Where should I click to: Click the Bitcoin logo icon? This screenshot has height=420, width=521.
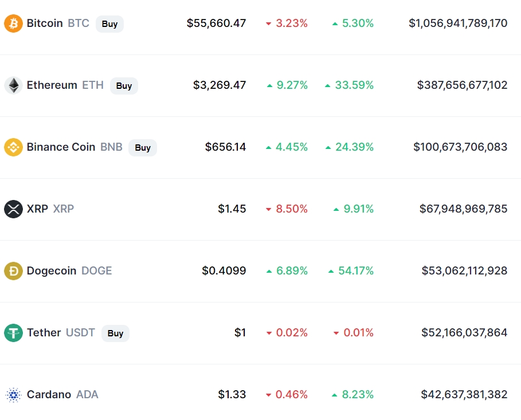pyautogui.click(x=13, y=23)
